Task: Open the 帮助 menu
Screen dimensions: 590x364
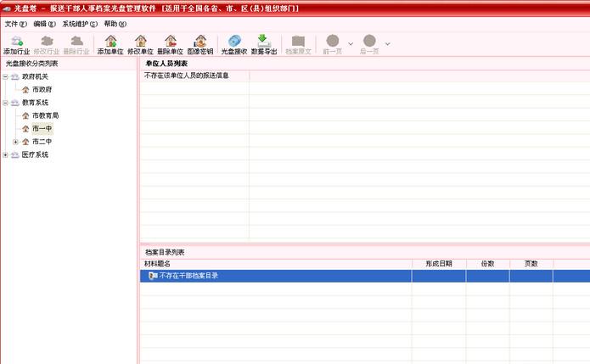Action: coord(115,24)
